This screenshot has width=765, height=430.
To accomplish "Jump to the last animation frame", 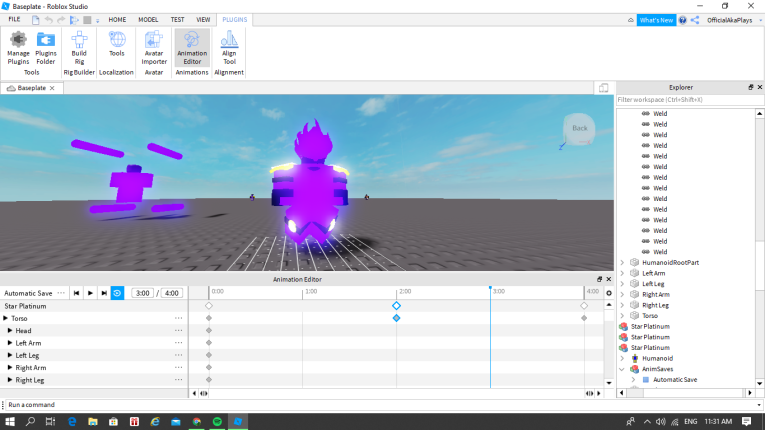I will click(104, 293).
